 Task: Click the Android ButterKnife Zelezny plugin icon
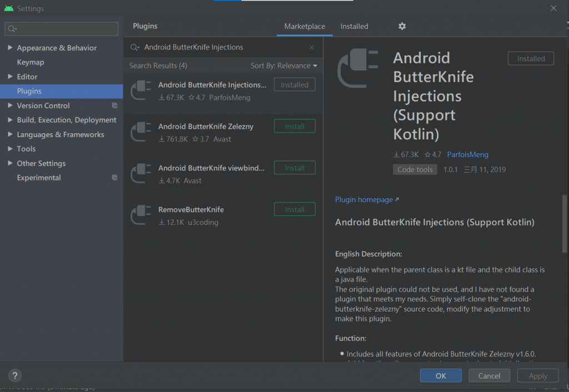click(141, 132)
